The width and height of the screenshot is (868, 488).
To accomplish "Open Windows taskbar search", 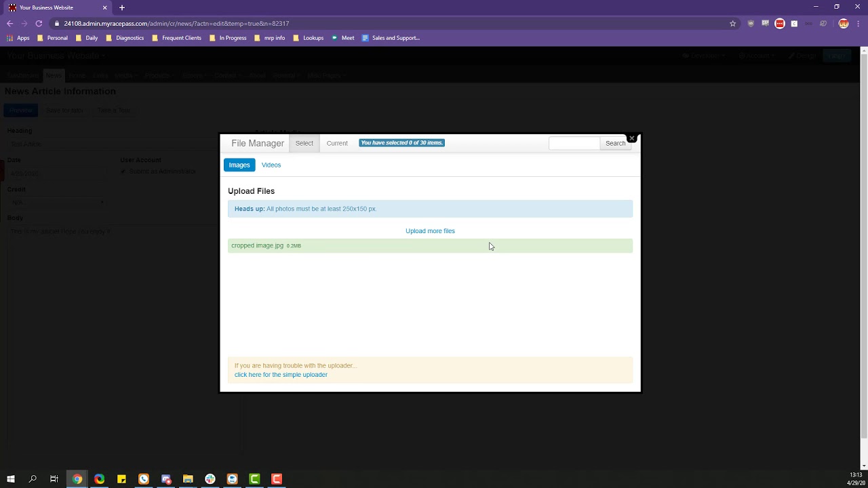I will (x=33, y=479).
